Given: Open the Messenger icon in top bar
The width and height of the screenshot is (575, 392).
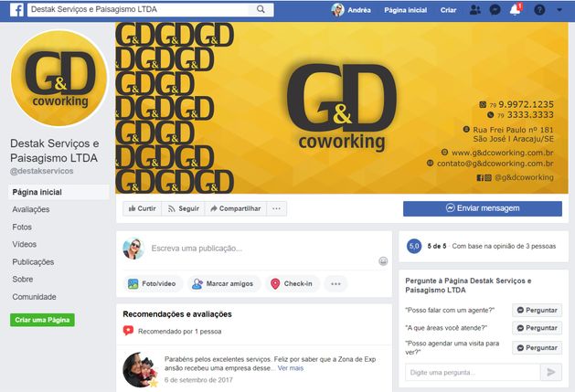Looking at the screenshot, I should 495,10.
